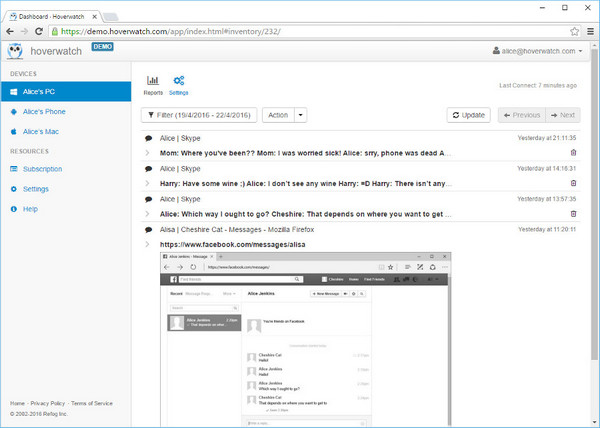Expand the Cheshire Skype conversation entry
This screenshot has height=428, width=600.
click(147, 214)
